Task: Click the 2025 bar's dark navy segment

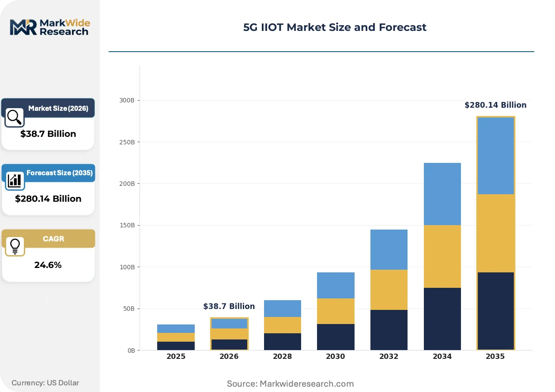Action: [176, 346]
